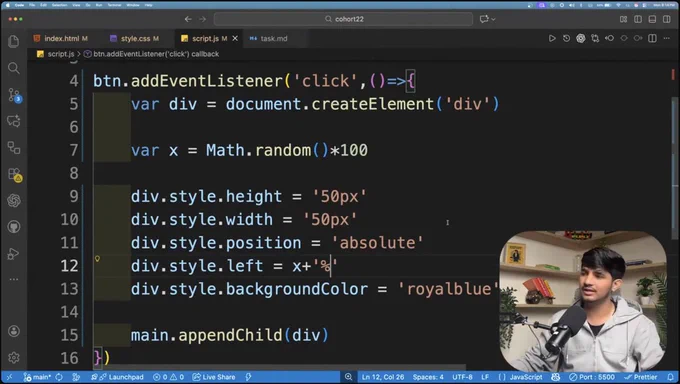Image resolution: width=680 pixels, height=384 pixels.
Task: Run the code with the play icon
Action: [552, 38]
